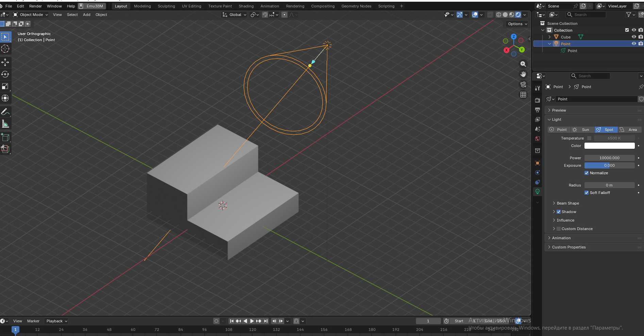
Task: Open the Object Mode dropdown
Action: (31, 15)
